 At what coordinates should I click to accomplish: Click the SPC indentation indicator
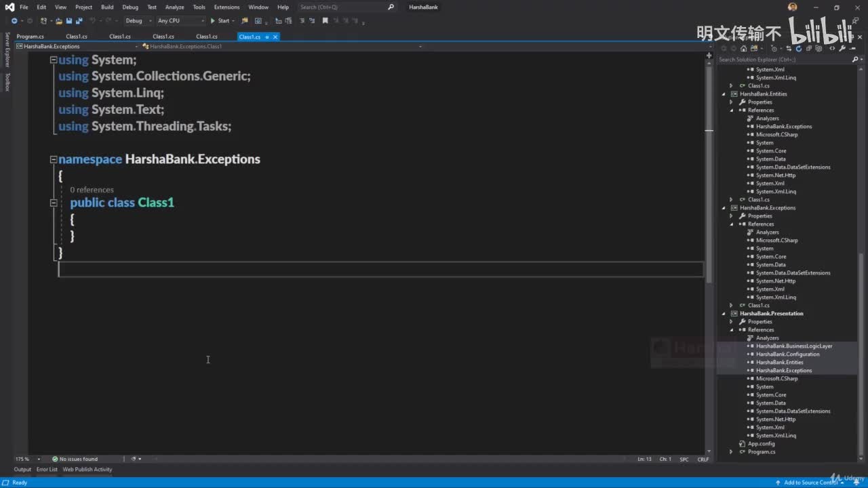pos(684,459)
